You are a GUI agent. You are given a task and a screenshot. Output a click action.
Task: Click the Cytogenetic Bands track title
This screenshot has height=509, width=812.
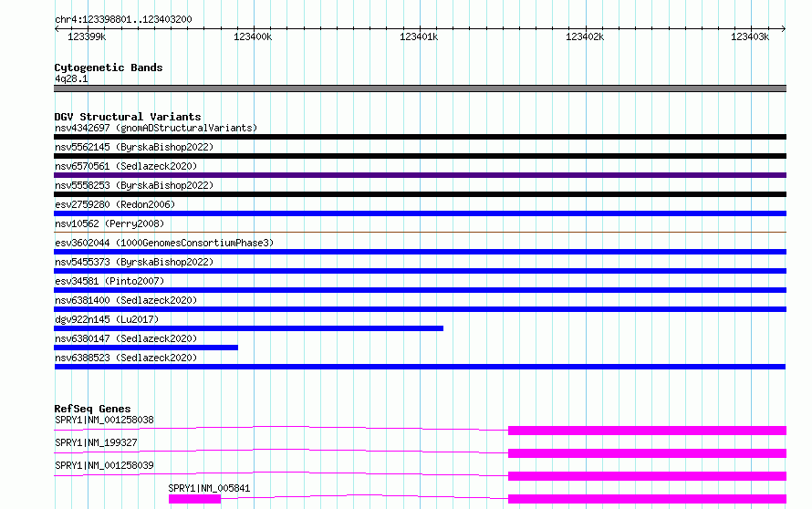coord(109,68)
